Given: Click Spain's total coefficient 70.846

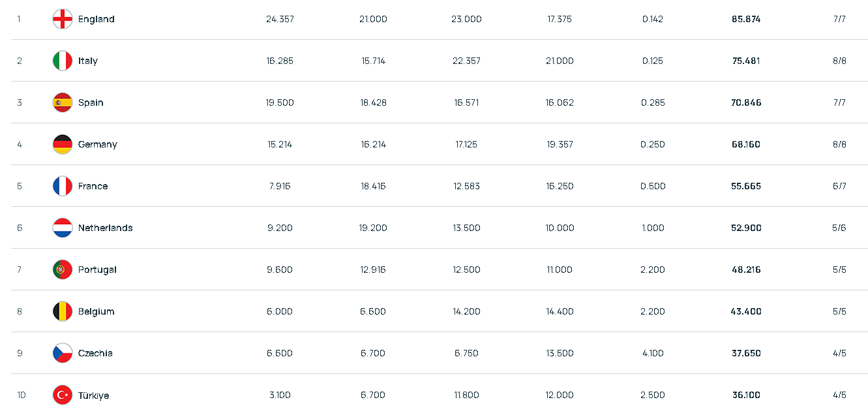Looking at the screenshot, I should (746, 102).
